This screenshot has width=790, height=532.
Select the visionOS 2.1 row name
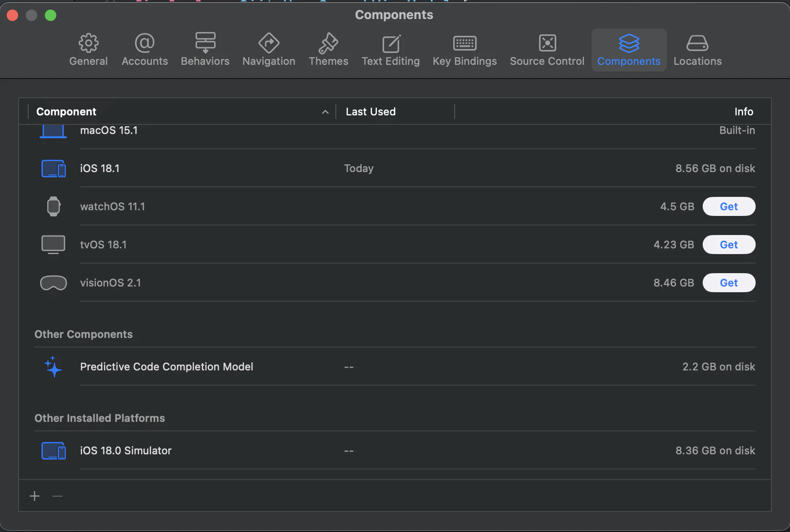[111, 283]
